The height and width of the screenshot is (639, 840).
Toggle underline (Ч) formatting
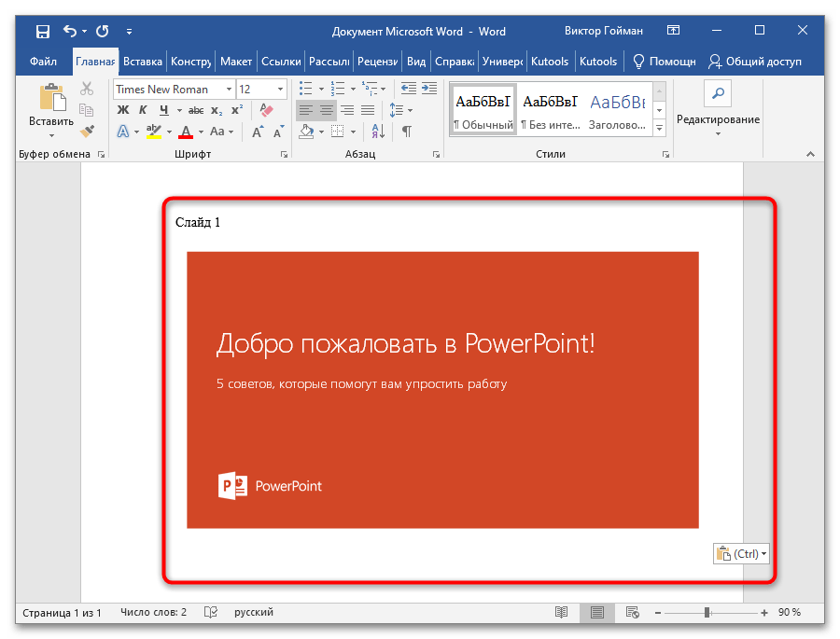[164, 110]
